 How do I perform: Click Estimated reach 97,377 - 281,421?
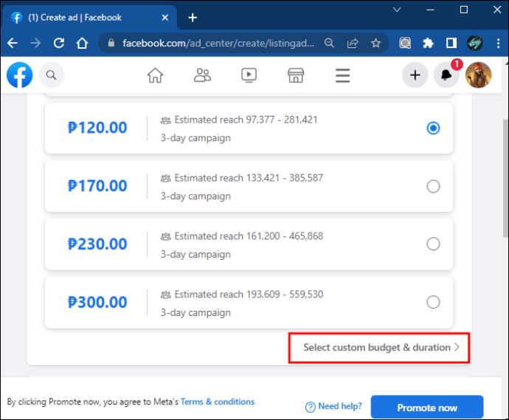246,120
